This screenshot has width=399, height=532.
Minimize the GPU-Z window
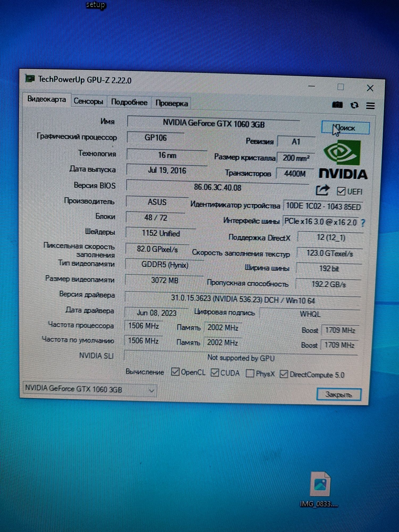coord(311,86)
